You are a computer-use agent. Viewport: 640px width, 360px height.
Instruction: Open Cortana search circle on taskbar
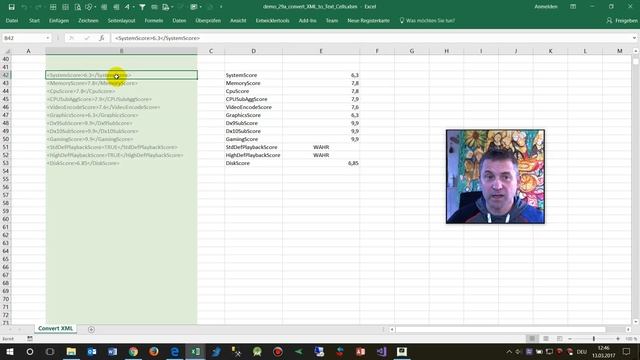[30, 351]
